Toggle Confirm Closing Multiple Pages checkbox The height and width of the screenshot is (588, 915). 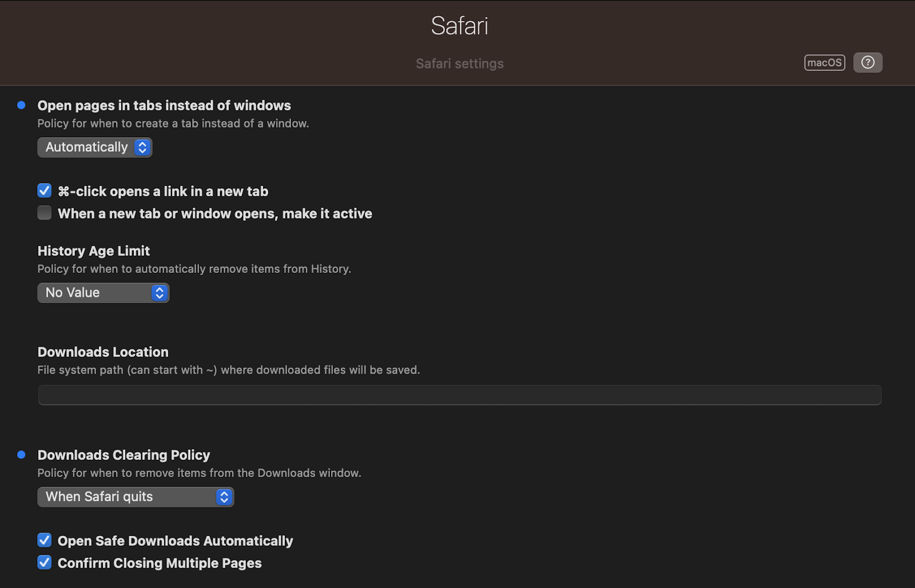45,562
